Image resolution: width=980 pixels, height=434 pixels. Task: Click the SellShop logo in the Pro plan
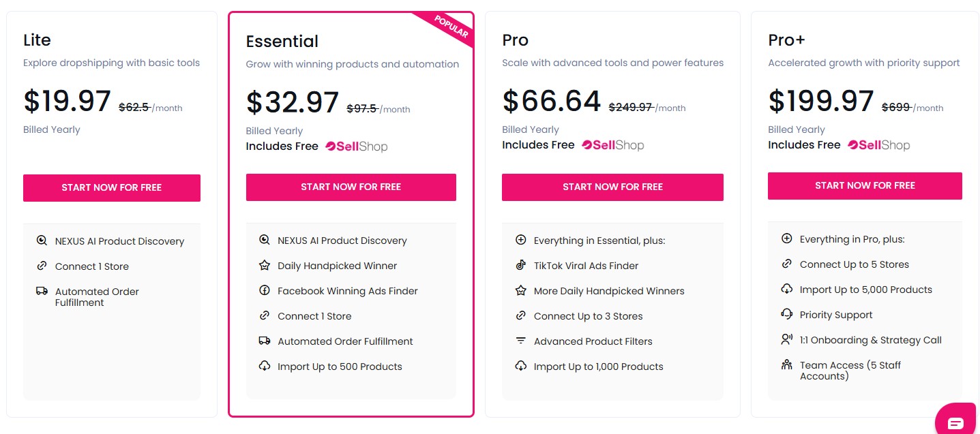(612, 144)
